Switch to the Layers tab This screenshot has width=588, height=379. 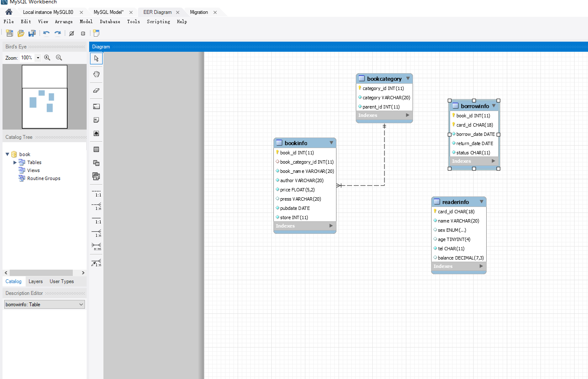pos(35,281)
